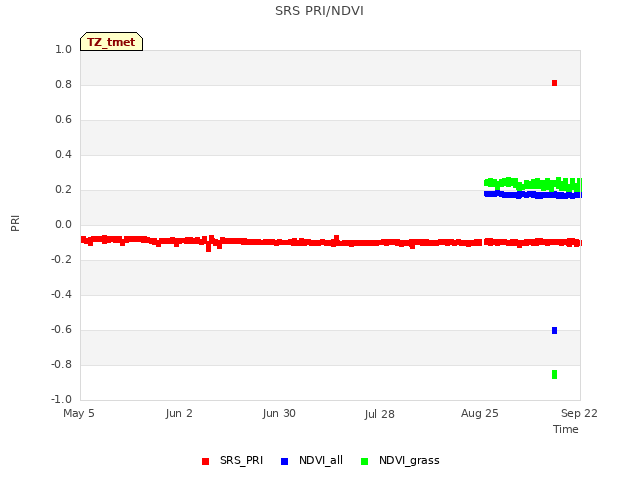Click the -0.4 y-axis tick value

point(61,295)
